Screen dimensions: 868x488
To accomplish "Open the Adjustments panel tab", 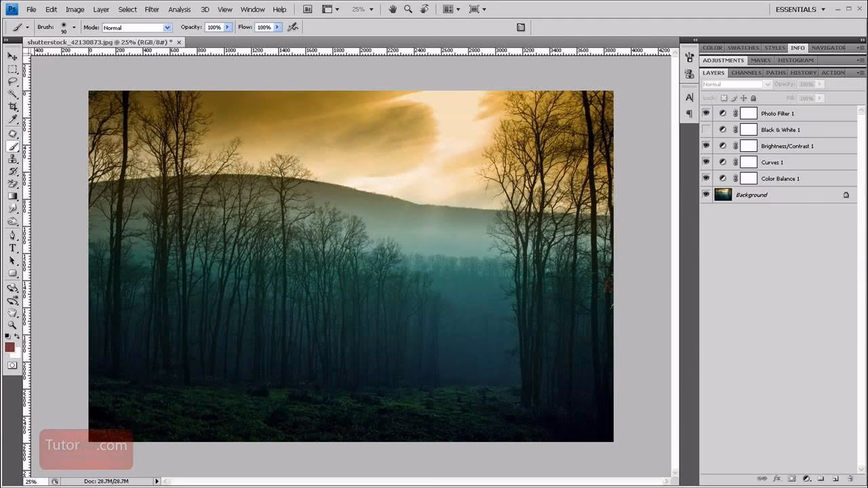I will click(723, 60).
